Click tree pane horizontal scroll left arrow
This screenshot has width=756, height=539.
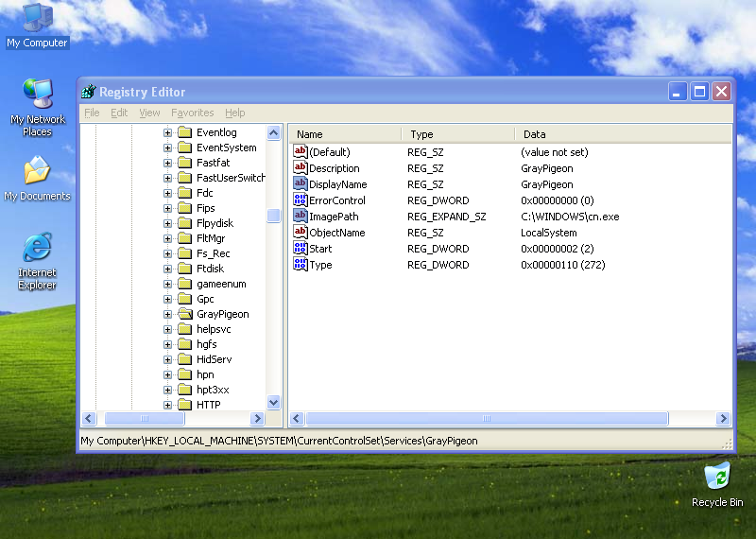point(89,418)
